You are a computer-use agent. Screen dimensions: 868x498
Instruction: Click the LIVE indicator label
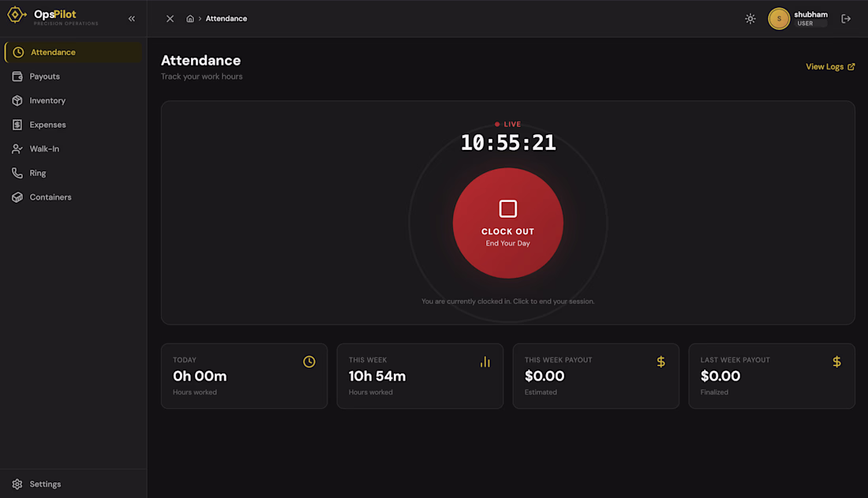pyautogui.click(x=508, y=124)
